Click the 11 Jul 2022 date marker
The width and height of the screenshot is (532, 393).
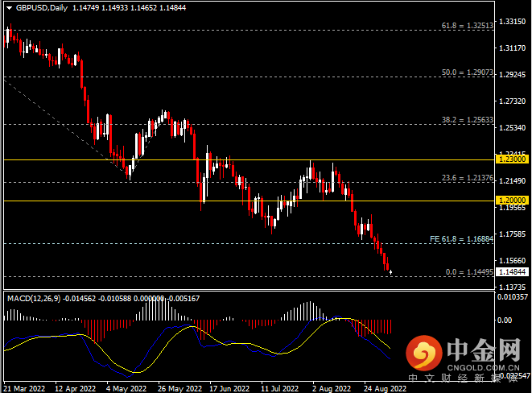279,388
